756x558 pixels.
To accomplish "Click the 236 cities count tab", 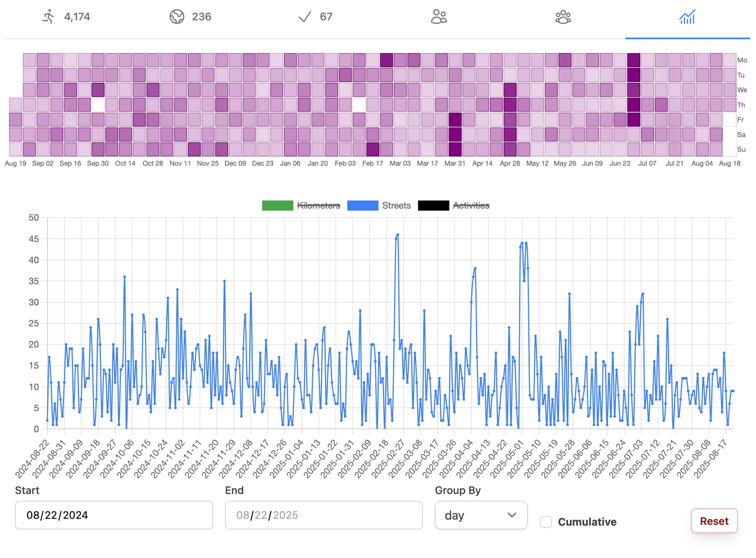I will click(x=202, y=17).
